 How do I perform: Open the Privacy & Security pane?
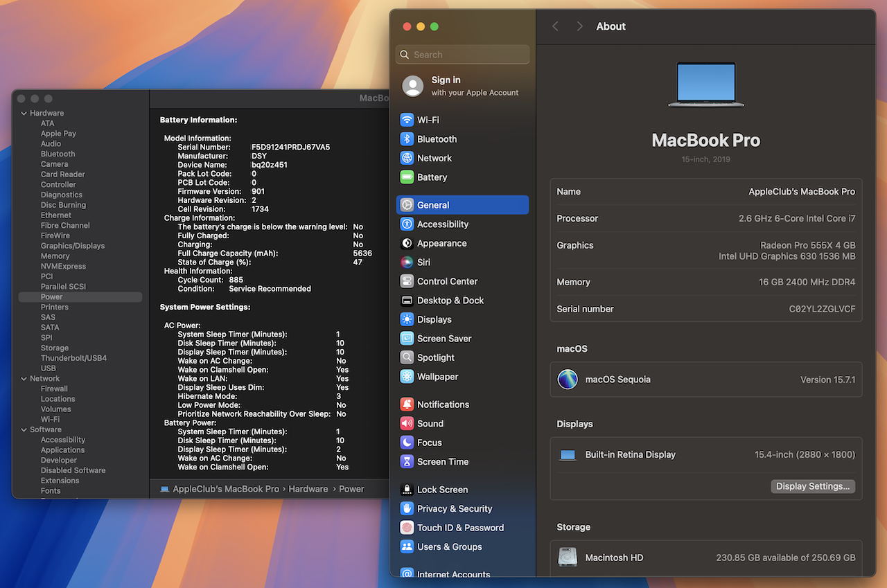coord(454,508)
